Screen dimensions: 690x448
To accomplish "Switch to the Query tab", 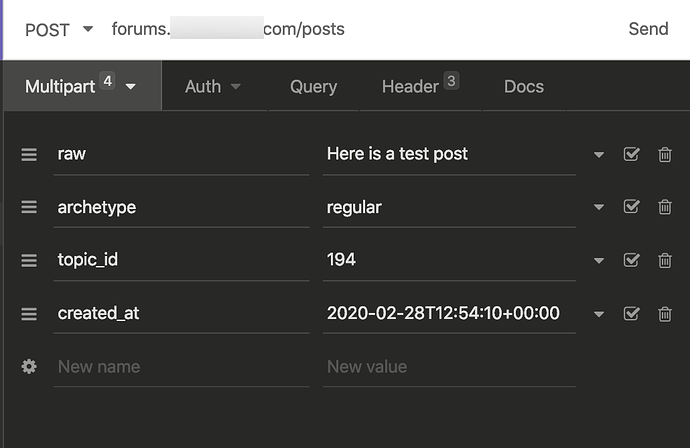I will 313,86.
